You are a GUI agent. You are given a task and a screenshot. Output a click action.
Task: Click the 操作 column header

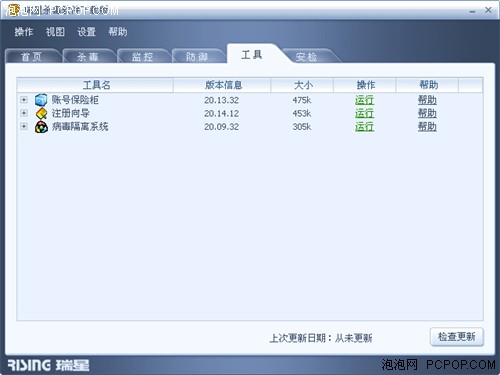(x=365, y=85)
